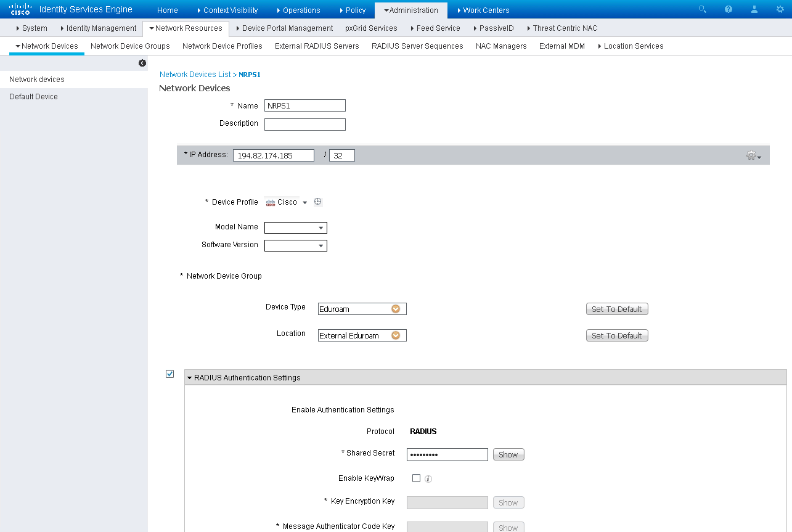Switch to Network Device Profiles tab
Image resolution: width=792 pixels, height=532 pixels.
(222, 46)
